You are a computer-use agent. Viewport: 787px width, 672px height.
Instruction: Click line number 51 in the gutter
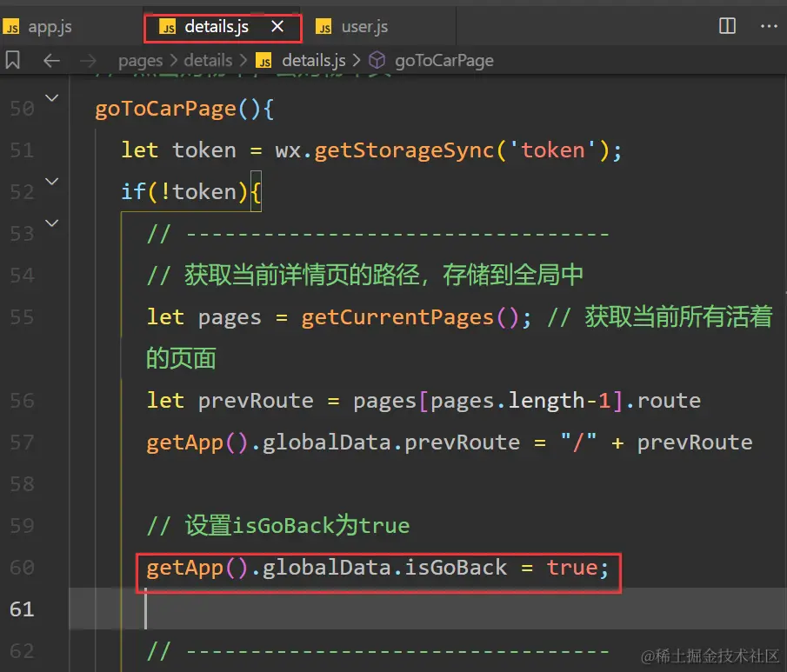pyautogui.click(x=22, y=150)
